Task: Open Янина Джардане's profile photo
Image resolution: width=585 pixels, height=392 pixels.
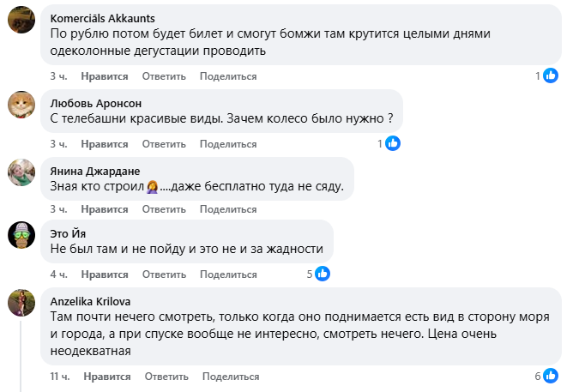Action: tap(21, 172)
